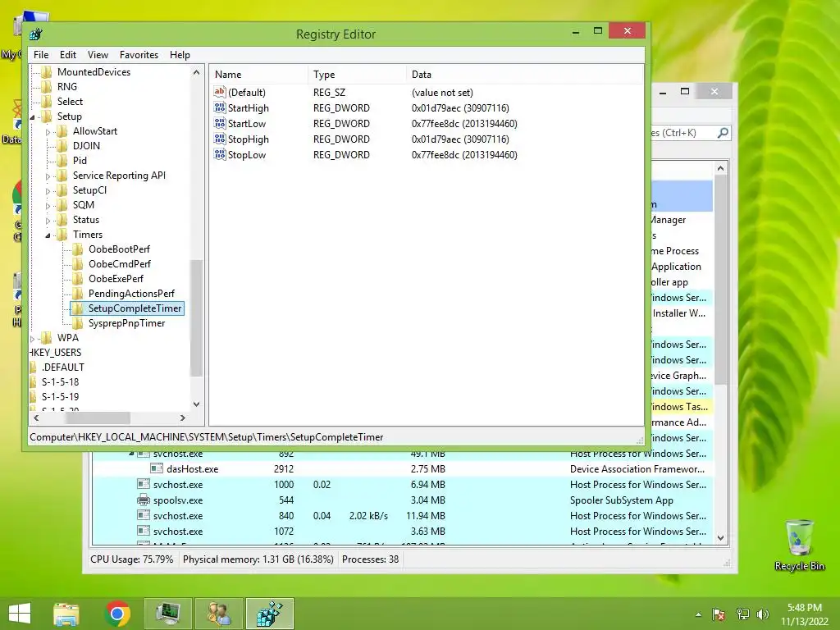Screen dimensions: 840x630
Task: Sort values by the Type column header
Action: coord(357,75)
